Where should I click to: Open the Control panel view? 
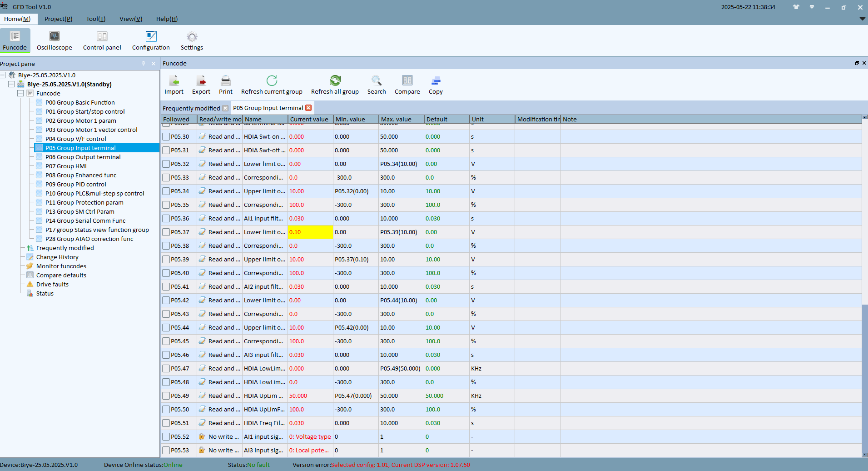[x=102, y=40]
